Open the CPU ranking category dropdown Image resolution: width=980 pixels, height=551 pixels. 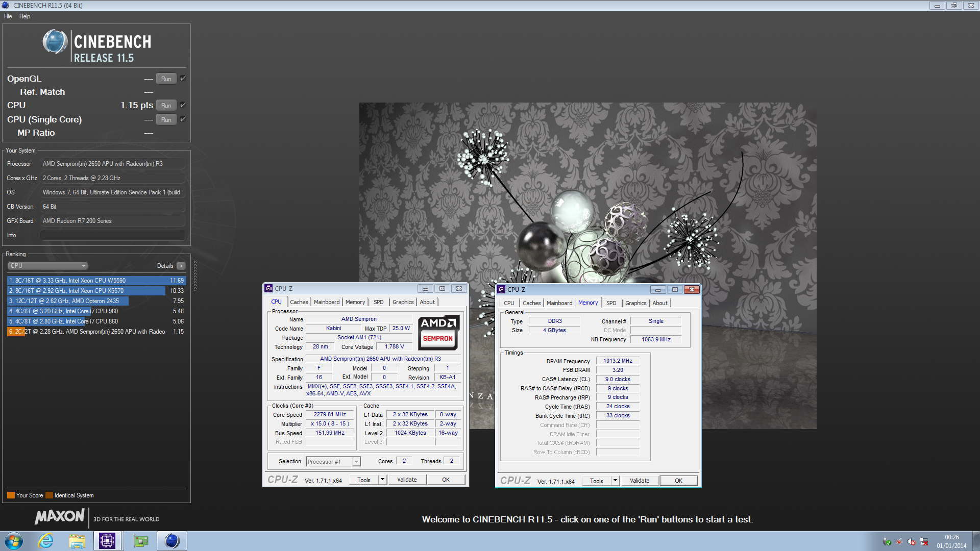click(x=48, y=266)
